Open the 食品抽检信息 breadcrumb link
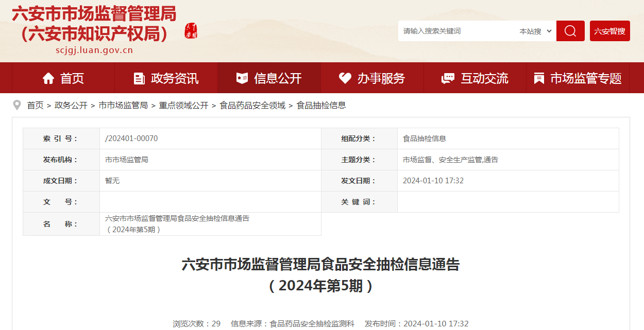Screen dimensions: 644x330 tap(321, 105)
